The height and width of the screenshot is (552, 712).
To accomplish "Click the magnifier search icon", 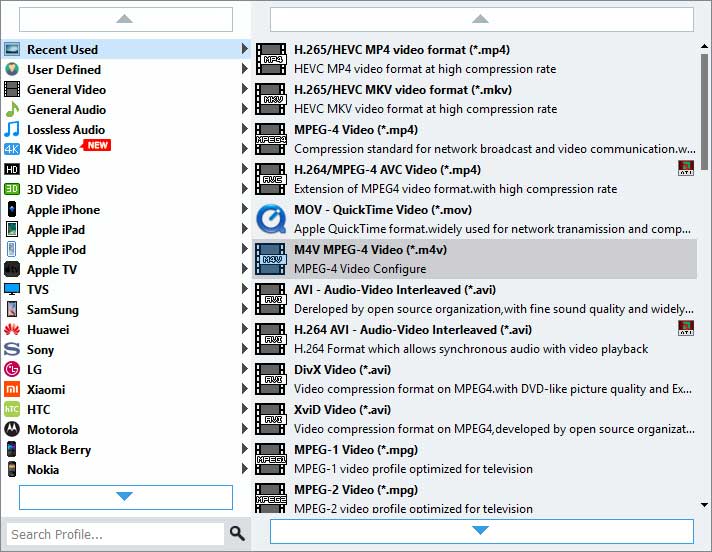I will pos(237,533).
